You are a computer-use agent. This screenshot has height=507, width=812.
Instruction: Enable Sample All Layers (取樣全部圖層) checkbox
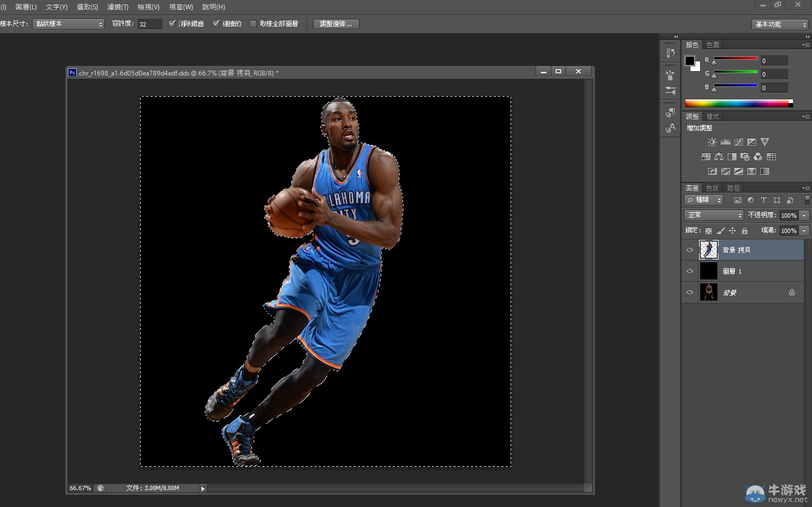(253, 23)
